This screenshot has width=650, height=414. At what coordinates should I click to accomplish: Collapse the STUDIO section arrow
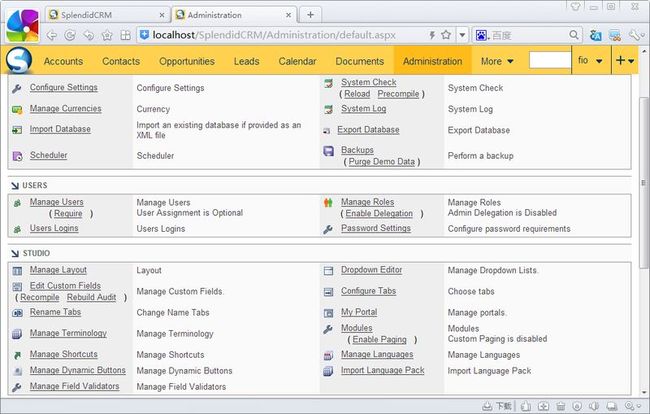(15, 253)
